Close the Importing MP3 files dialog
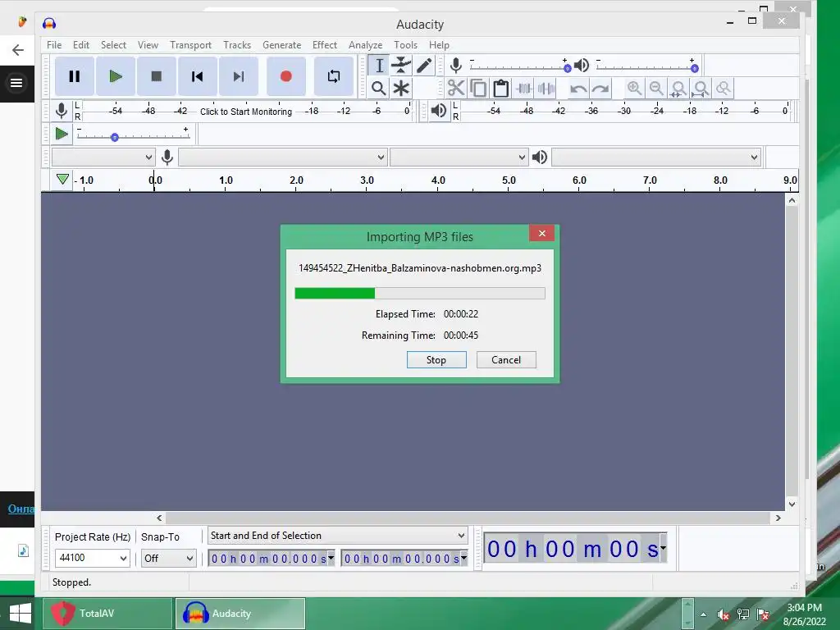 click(541, 234)
